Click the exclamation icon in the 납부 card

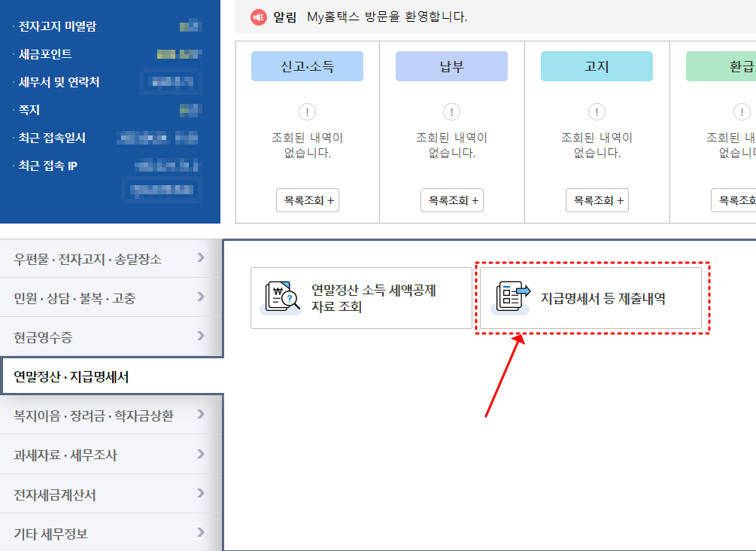click(451, 111)
